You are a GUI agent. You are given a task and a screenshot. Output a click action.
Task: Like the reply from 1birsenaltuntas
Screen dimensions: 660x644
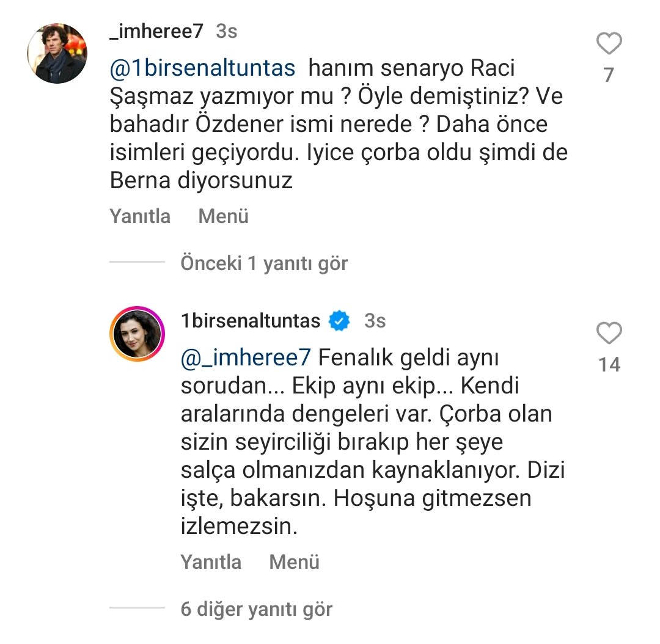point(609,332)
